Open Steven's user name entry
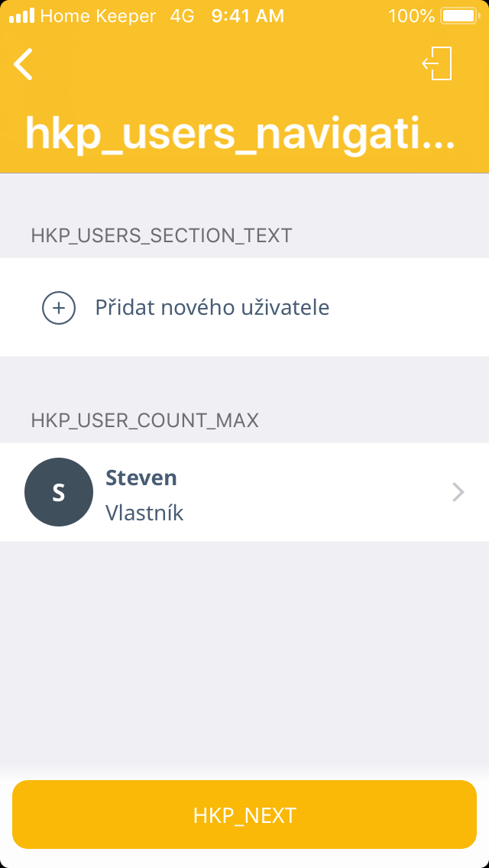The image size is (489, 868). 141,478
